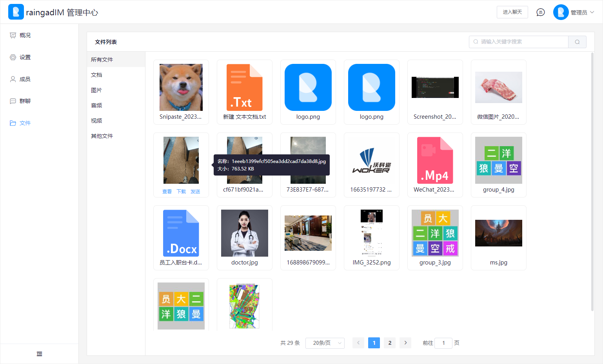Open the group_4.jpg thumbnail

coord(499,160)
